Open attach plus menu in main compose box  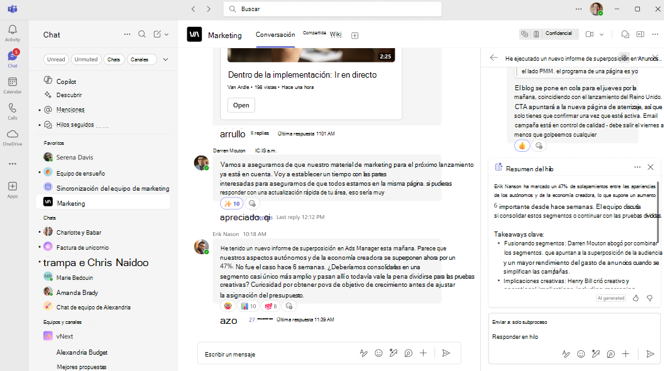point(423,353)
